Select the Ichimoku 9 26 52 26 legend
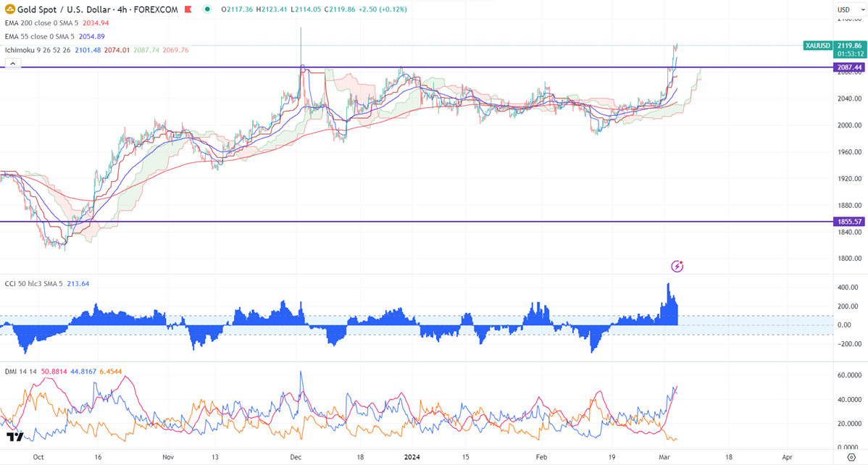The image size is (868, 465). (x=38, y=51)
